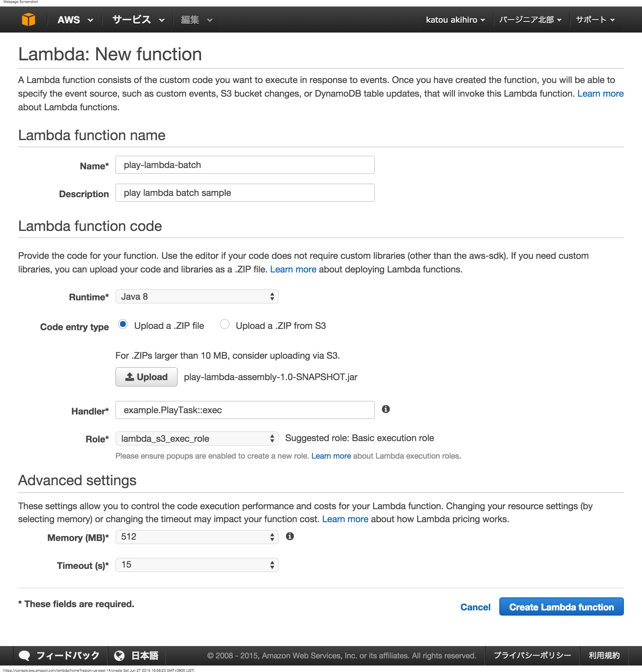Select Upload a .ZIP from S3 option
The image size is (642, 672).
click(224, 324)
